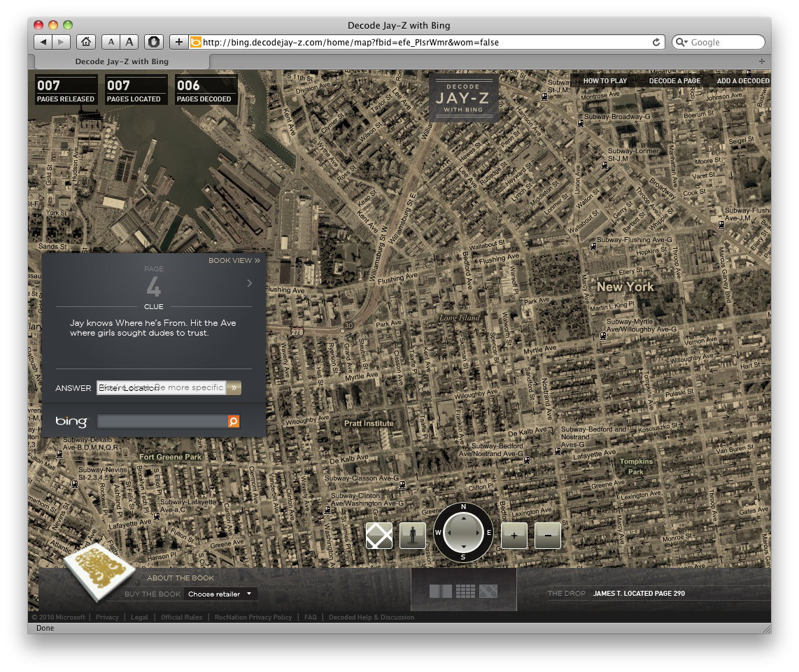Click the Decode Jay-Z with Bing logo

(463, 97)
